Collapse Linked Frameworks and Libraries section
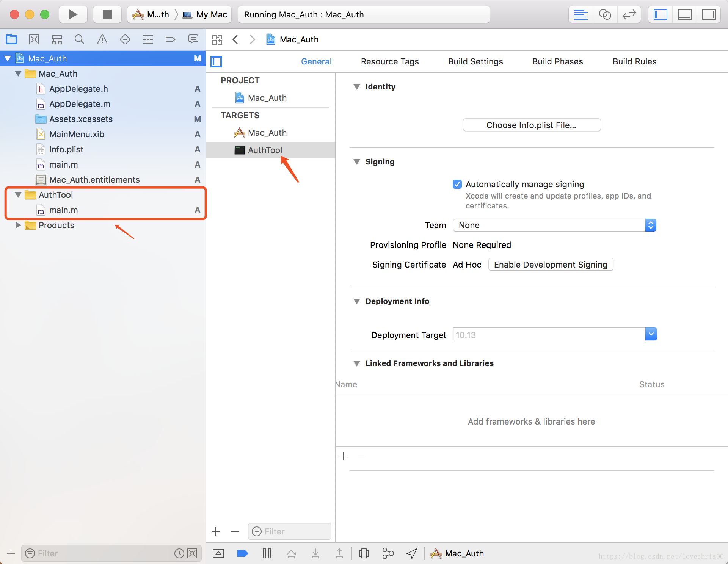 (x=357, y=363)
